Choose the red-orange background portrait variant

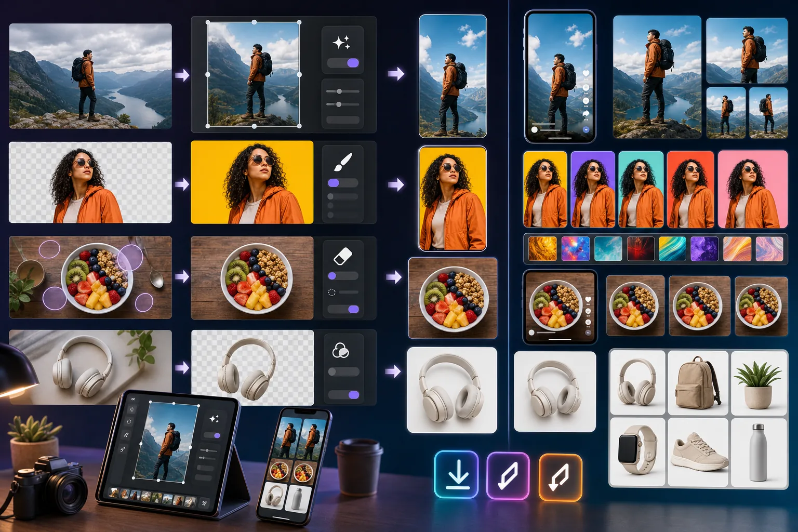pos(690,190)
